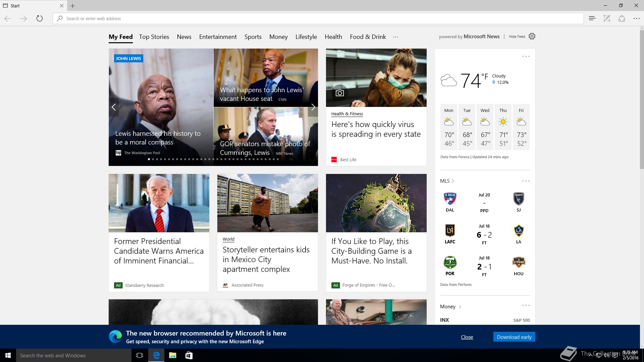
Task: Click Thursday's sunny forecast tile
Action: click(503, 127)
